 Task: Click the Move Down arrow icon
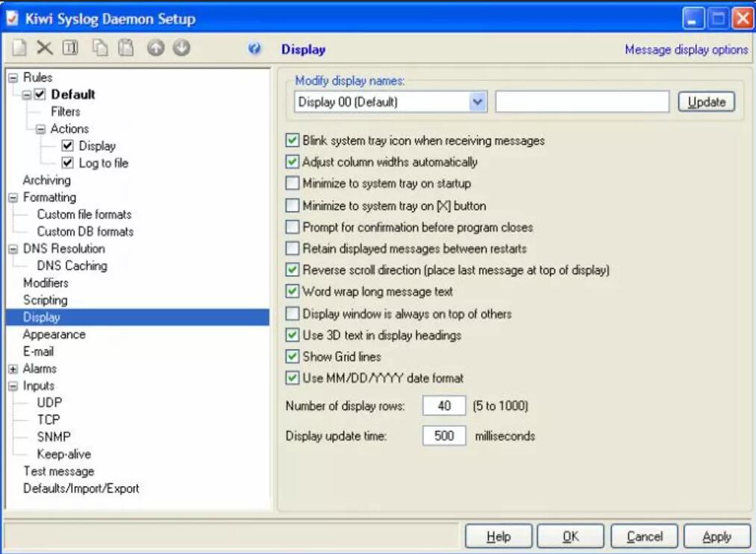(182, 48)
